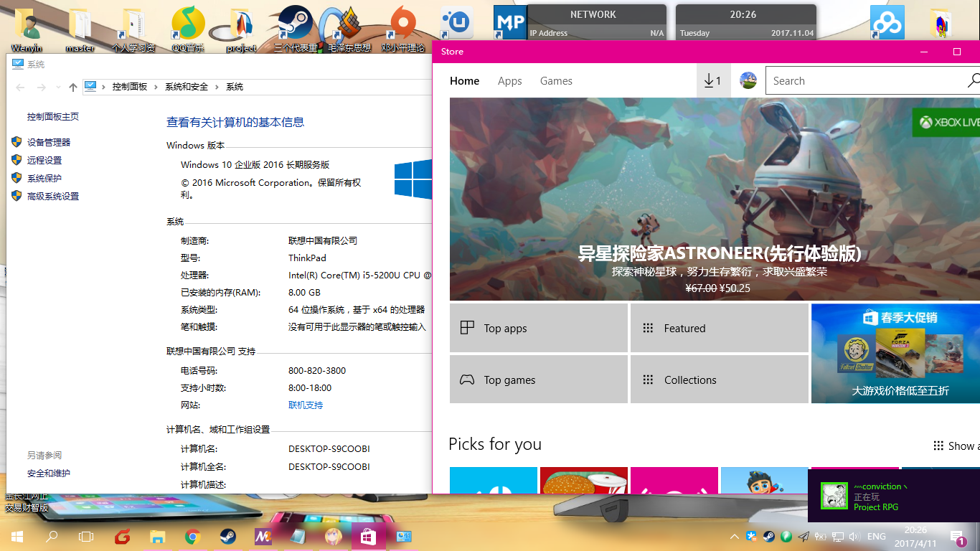This screenshot has width=980, height=551.
Task: Open Top games tile
Action: coord(539,380)
